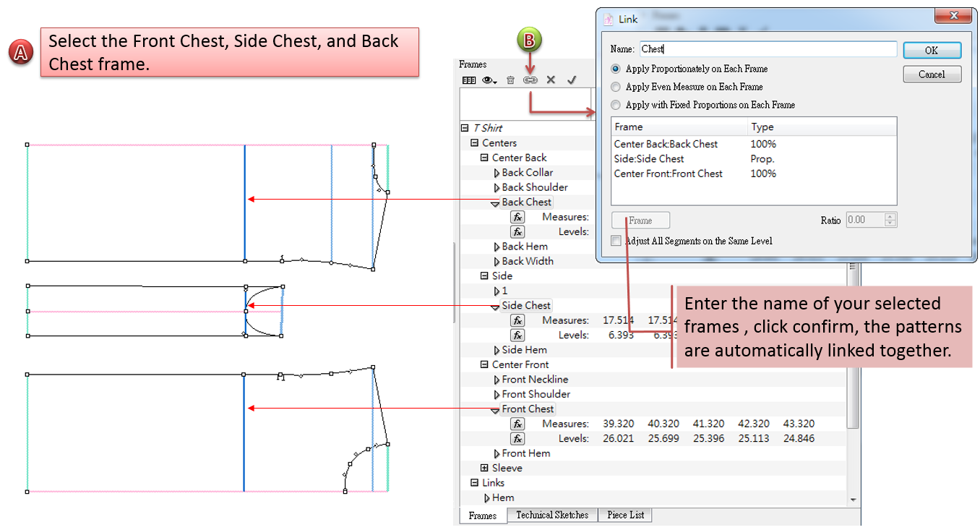Select Apply Proportionately on Each Frame
The image size is (980, 530).
616,69
